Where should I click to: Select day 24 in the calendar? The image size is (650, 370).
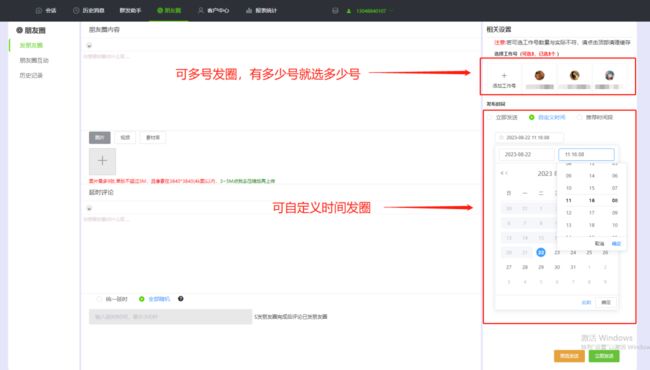pos(573,252)
